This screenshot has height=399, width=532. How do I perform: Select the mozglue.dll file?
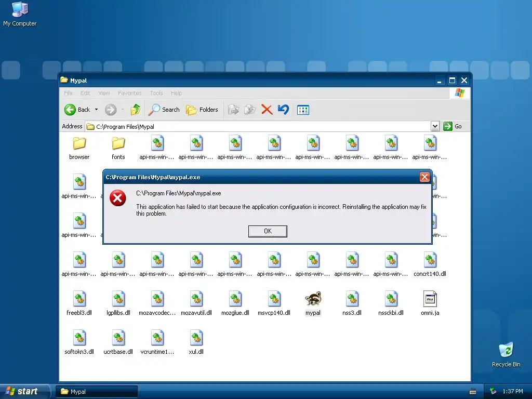click(x=235, y=303)
